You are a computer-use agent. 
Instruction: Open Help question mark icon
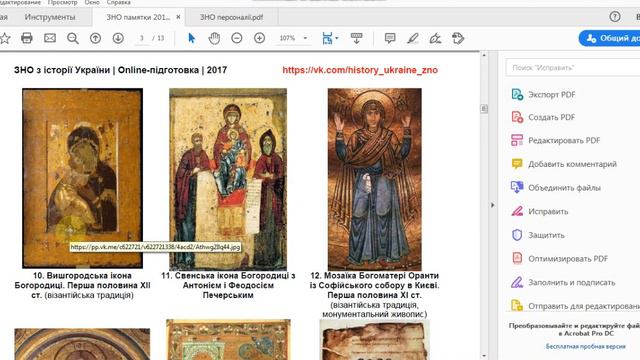[615, 17]
